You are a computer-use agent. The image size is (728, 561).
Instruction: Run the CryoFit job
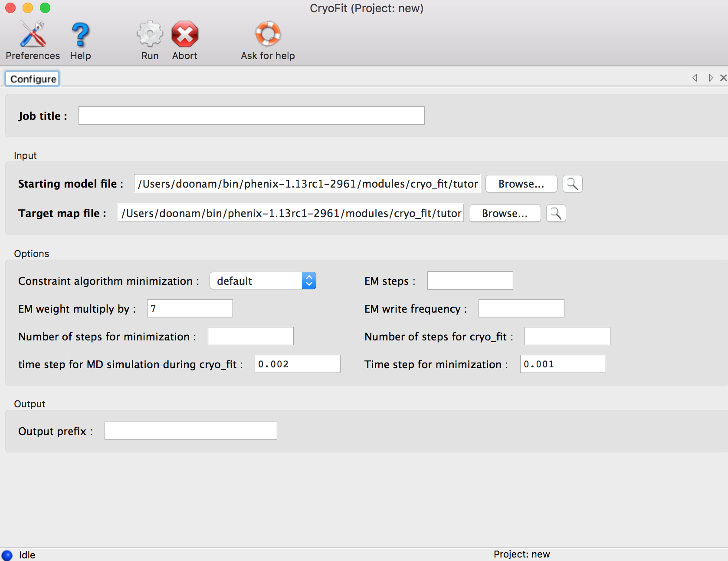pyautogui.click(x=149, y=39)
